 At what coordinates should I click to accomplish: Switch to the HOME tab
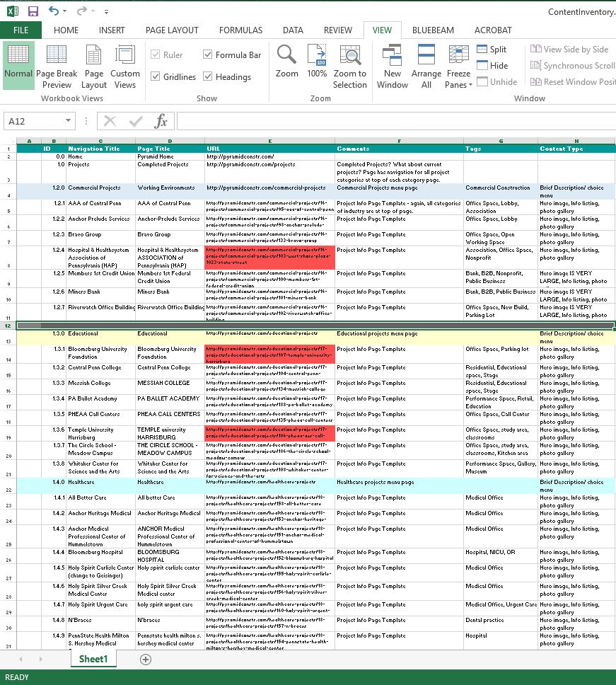point(66,30)
